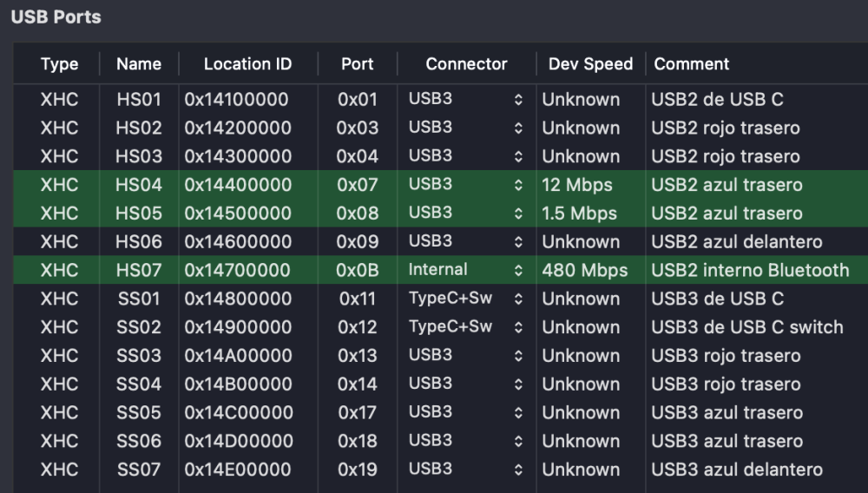
Task: Sort by the Name column header
Action: pyautogui.click(x=139, y=64)
